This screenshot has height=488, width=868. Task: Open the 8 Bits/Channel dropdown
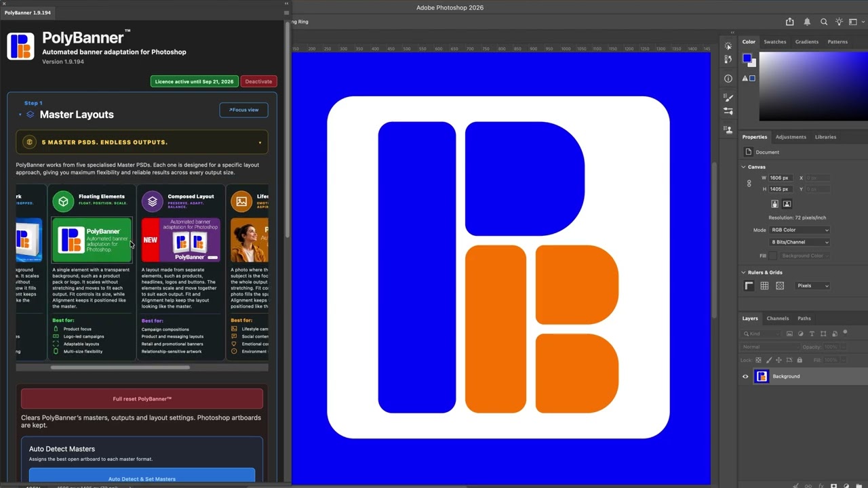click(800, 242)
